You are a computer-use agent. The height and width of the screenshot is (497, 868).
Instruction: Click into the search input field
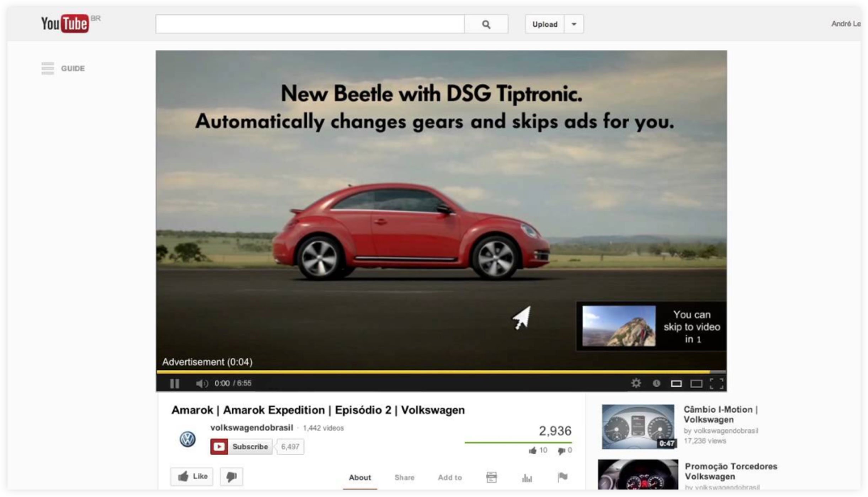310,24
